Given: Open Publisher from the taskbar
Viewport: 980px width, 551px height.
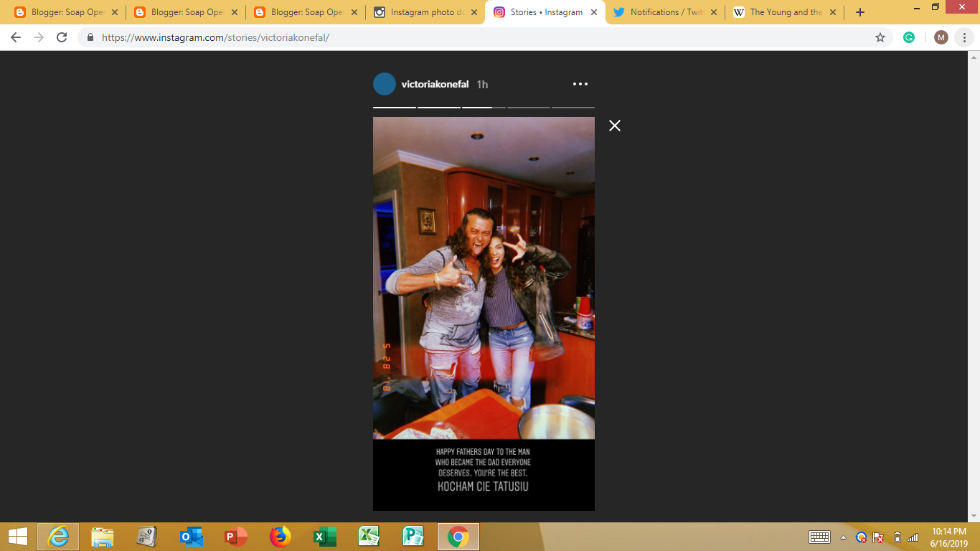Looking at the screenshot, I should click(x=414, y=537).
